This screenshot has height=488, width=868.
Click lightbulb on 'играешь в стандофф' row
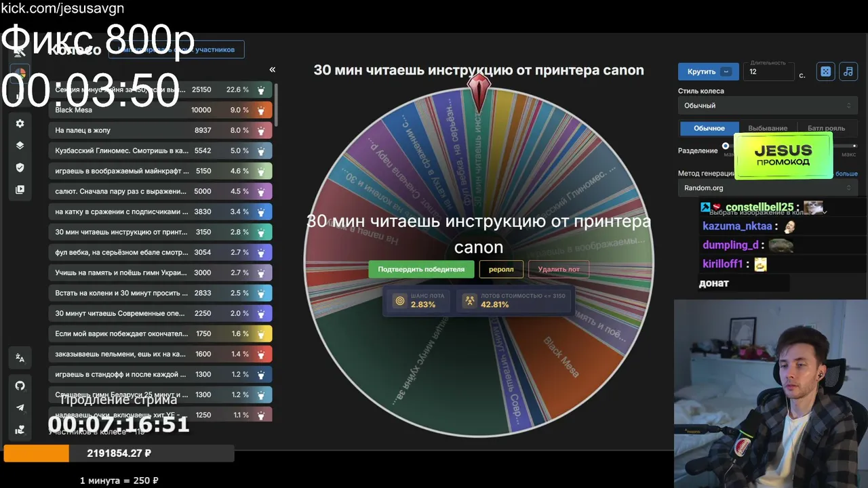[261, 374]
